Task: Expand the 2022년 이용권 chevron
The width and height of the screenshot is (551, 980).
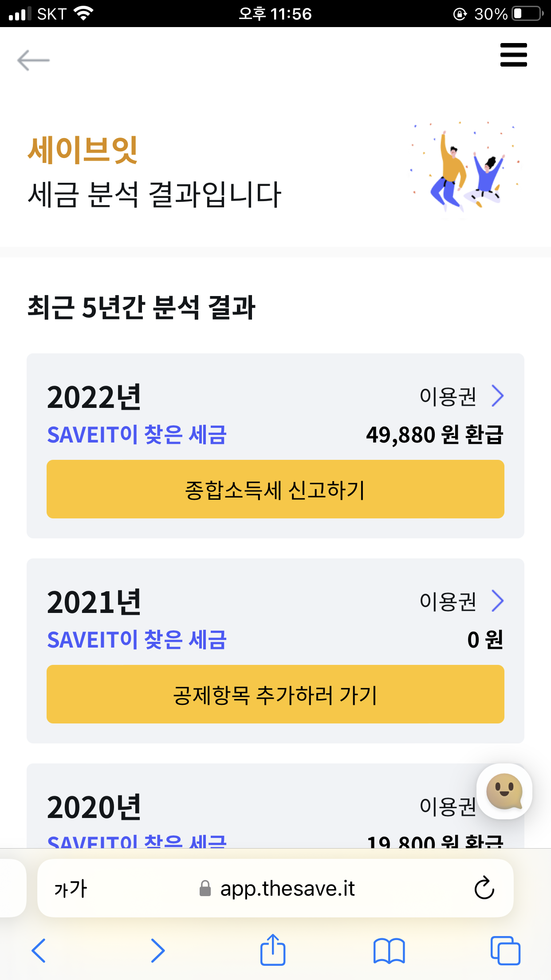Action: pos(498,396)
